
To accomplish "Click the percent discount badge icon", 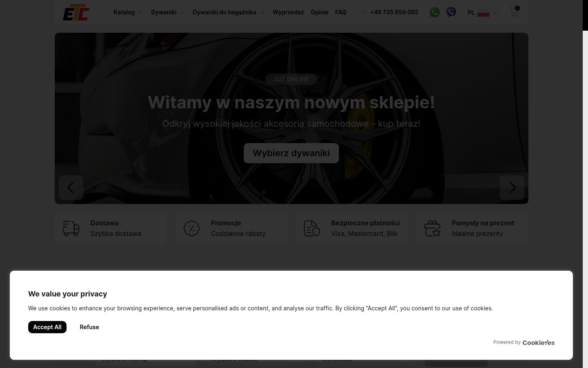I will (x=192, y=228).
